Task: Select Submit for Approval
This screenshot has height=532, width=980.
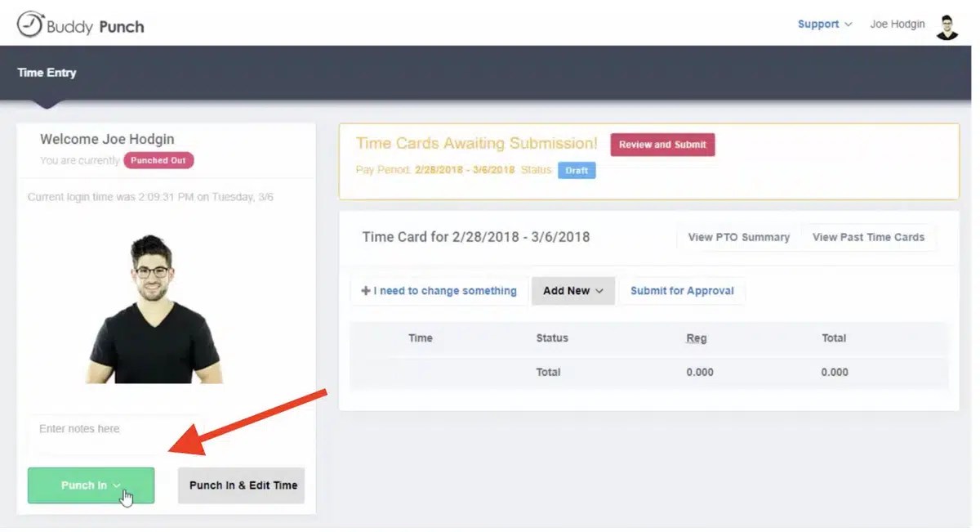Action: pos(682,290)
